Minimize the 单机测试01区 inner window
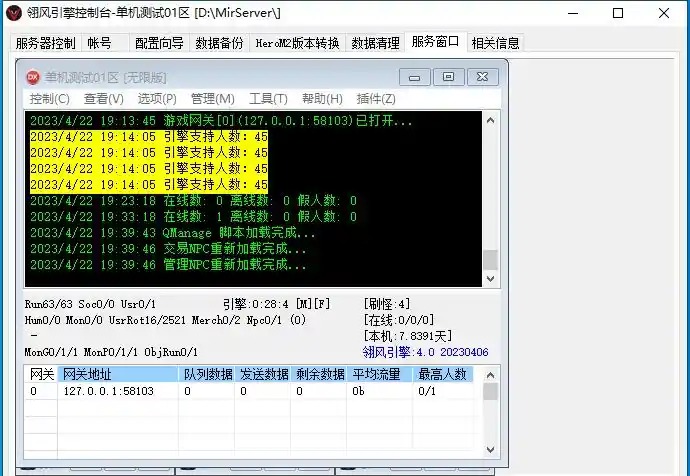The width and height of the screenshot is (690, 476). (414, 77)
